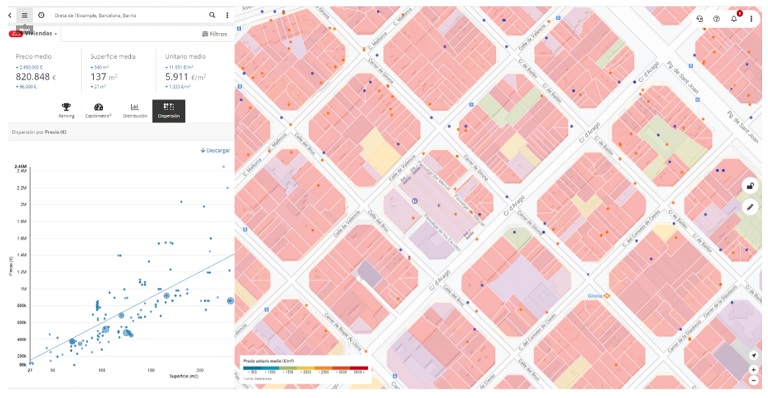Image resolution: width=768 pixels, height=398 pixels.
Task: Open the Filtros button
Action: tap(215, 34)
